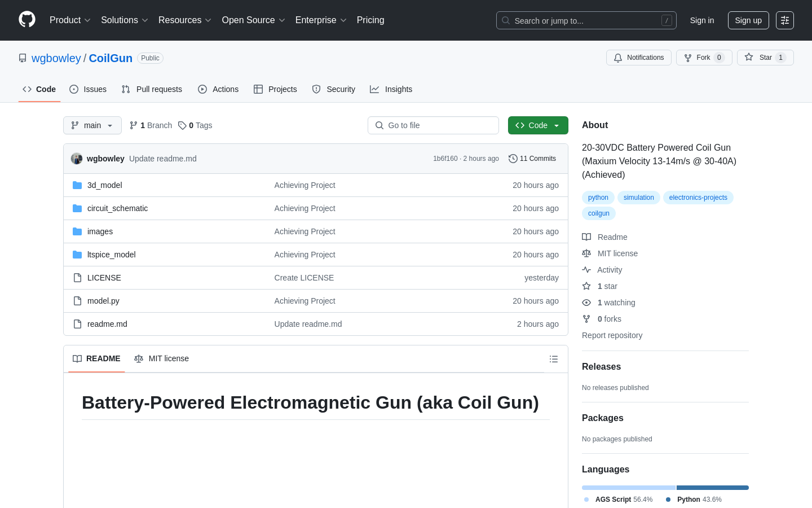Click the Sign up button
The height and width of the screenshot is (508, 812).
[748, 20]
